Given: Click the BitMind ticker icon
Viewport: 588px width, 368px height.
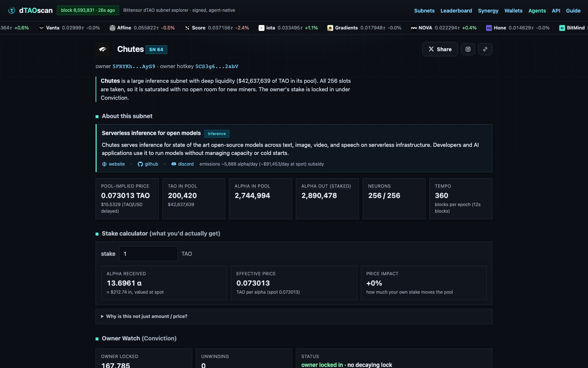Looking at the screenshot, I should (x=562, y=28).
